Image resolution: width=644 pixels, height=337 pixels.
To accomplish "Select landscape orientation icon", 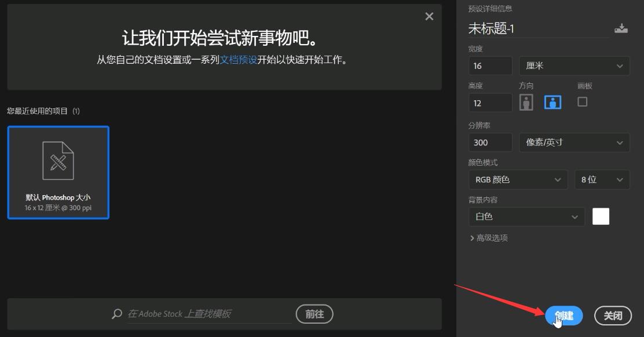I will click(553, 102).
